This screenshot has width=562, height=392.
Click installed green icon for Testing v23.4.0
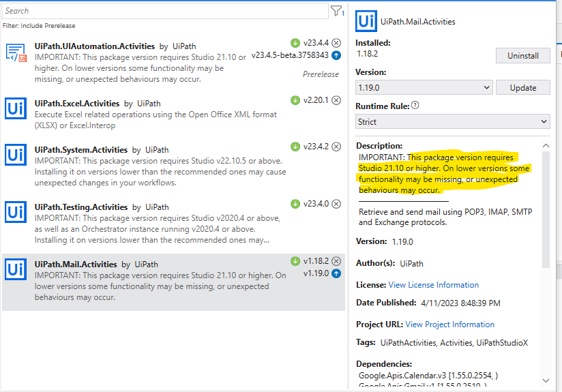(295, 204)
